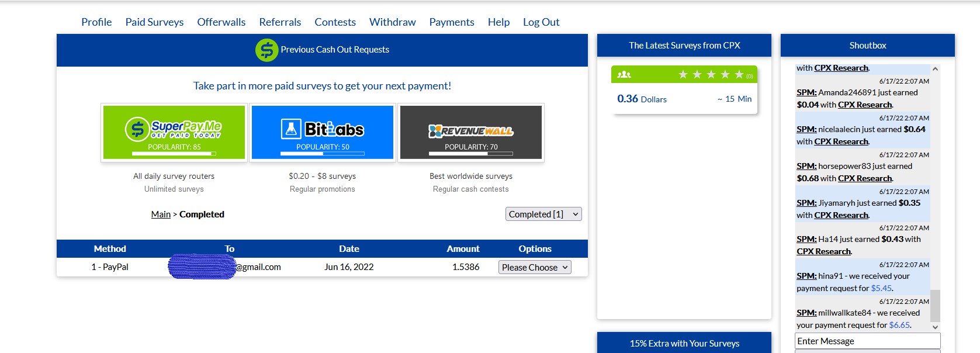The width and height of the screenshot is (980, 353).
Task: Click 'Unlimited surveys' text
Action: [174, 189]
